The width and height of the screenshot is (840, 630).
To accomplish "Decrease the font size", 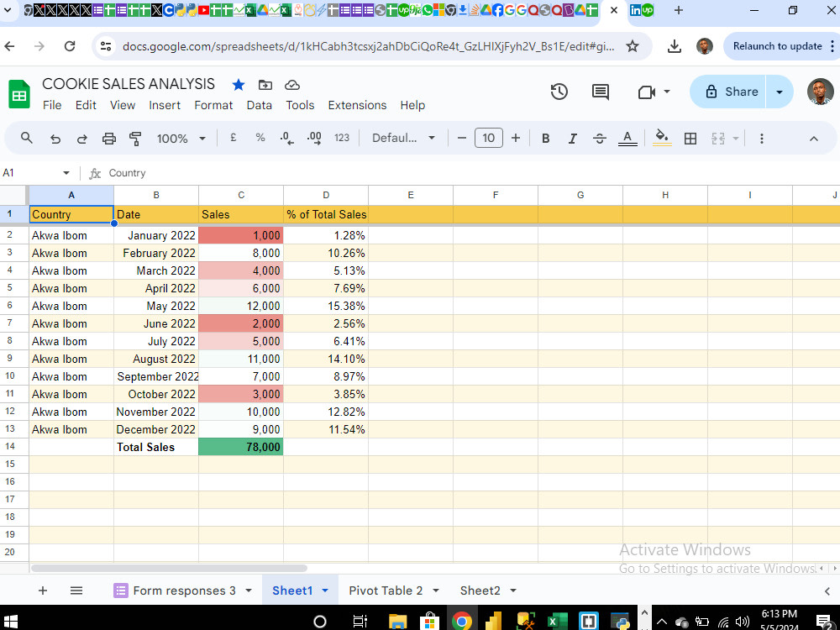I will pos(462,139).
